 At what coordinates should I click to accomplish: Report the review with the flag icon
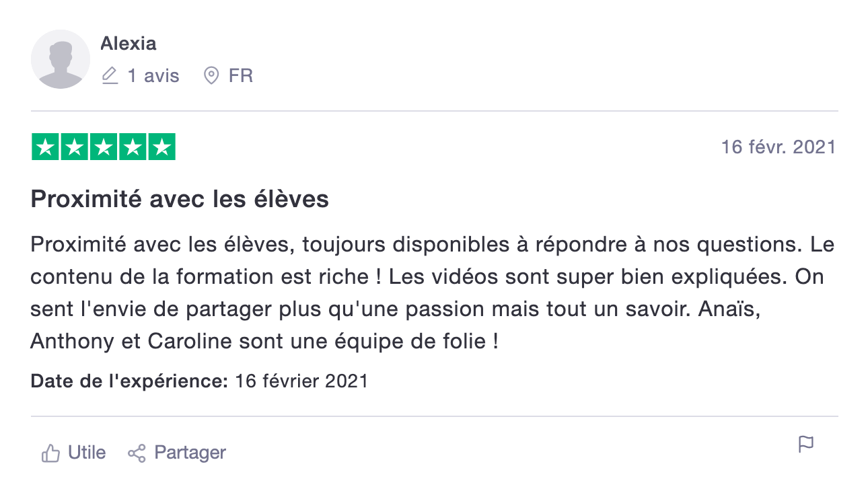[x=806, y=445]
